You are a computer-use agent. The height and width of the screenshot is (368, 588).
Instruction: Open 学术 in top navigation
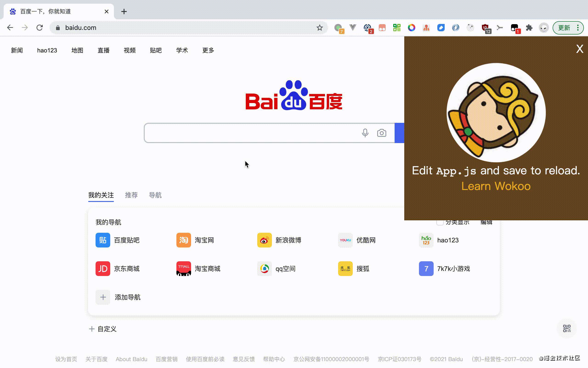tap(182, 50)
